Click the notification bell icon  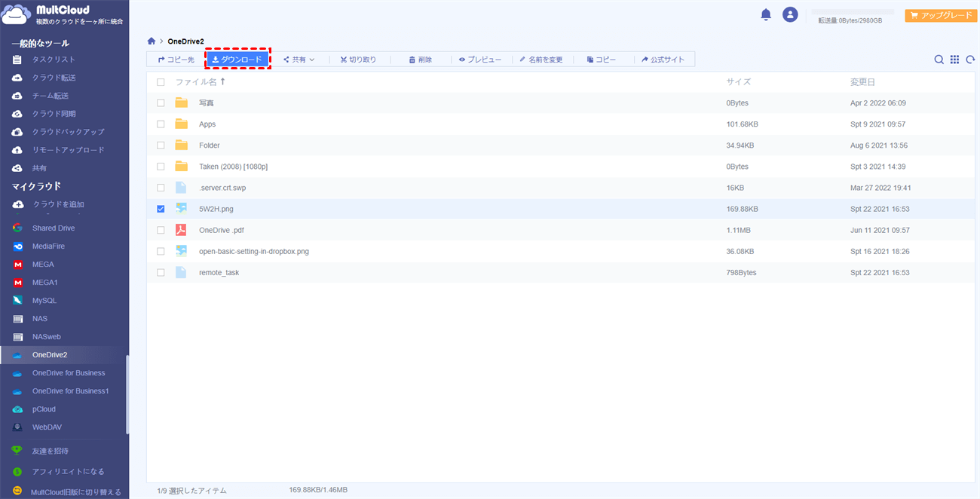pyautogui.click(x=766, y=14)
